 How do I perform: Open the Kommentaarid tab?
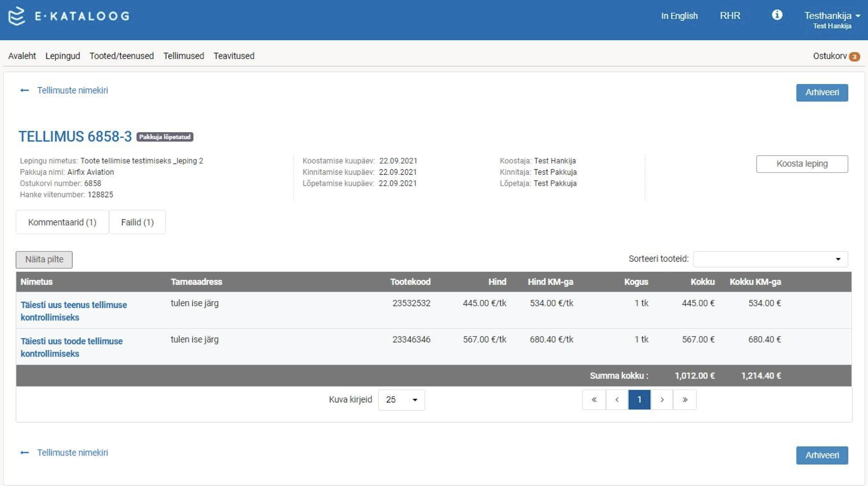tap(62, 222)
